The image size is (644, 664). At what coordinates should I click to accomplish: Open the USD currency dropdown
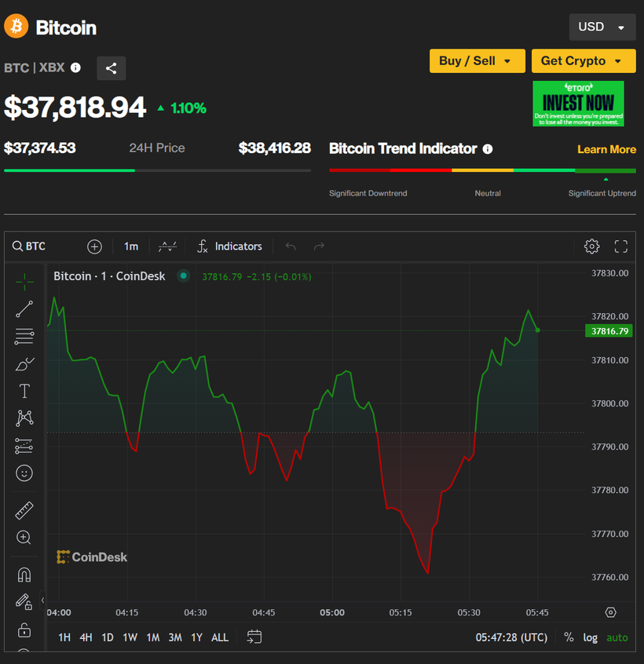click(x=602, y=27)
